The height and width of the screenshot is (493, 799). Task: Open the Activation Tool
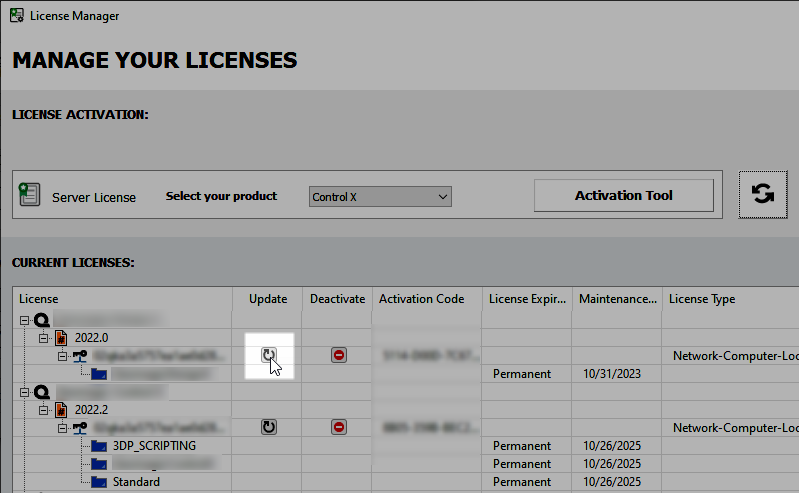[x=623, y=196]
